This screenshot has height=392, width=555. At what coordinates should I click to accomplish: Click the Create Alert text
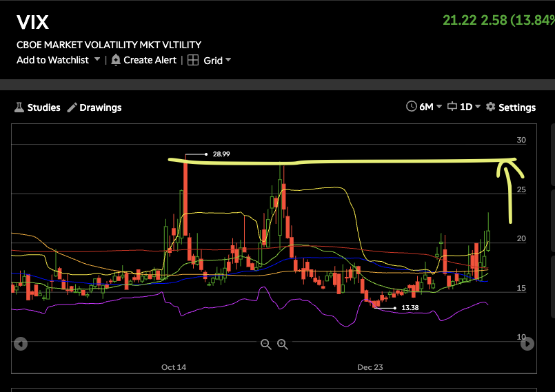click(x=150, y=60)
